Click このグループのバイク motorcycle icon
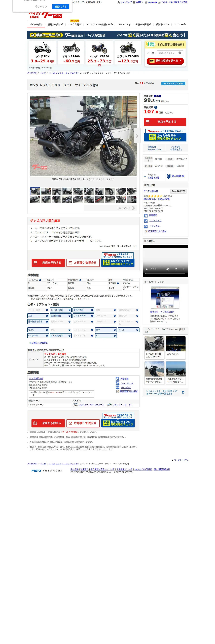This screenshot has width=215, height=644. 109,404
